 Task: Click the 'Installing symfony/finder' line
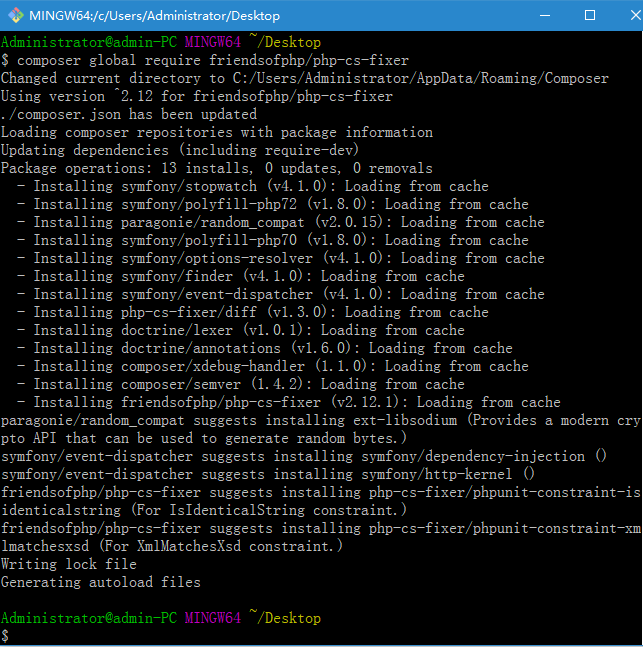pyautogui.click(x=241, y=276)
